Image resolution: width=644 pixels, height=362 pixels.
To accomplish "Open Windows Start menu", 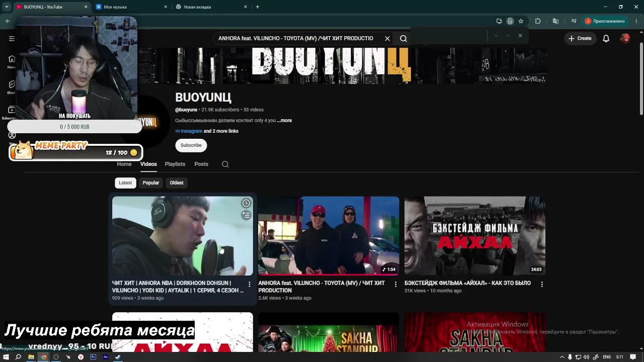I will [6, 357].
